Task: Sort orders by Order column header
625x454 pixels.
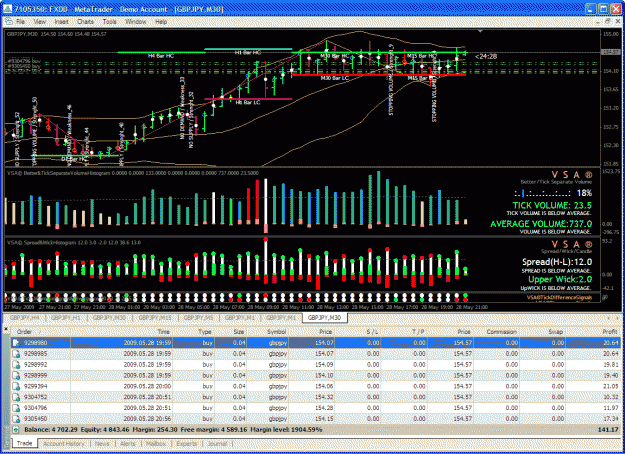Action: (x=40, y=332)
